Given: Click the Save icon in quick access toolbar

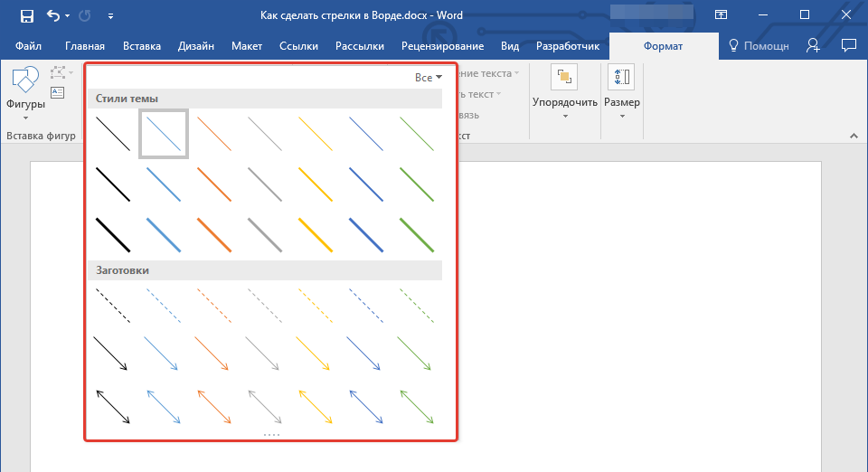Looking at the screenshot, I should point(26,15).
